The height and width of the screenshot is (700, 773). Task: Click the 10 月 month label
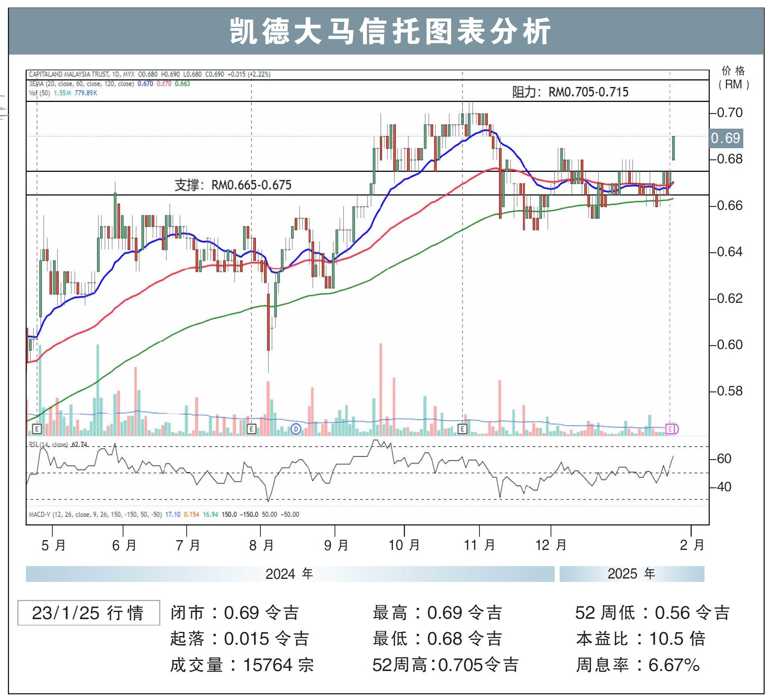404,545
